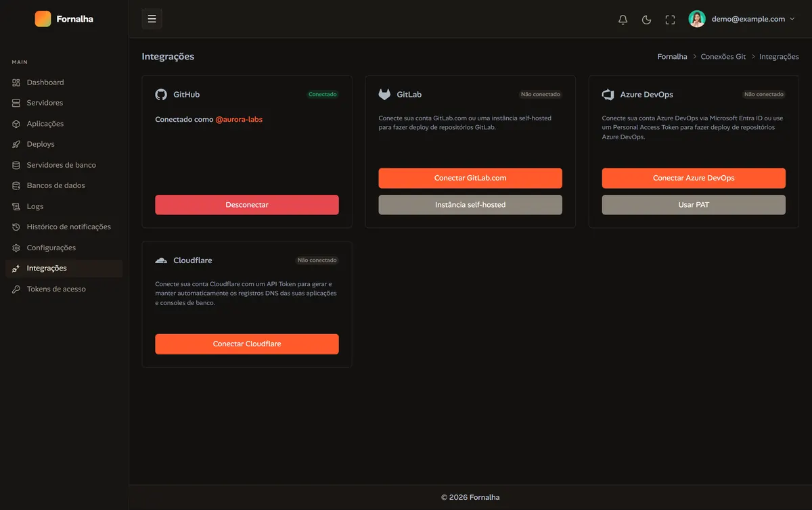Open Servidores de banco menu item
The height and width of the screenshot is (510, 812).
[64, 165]
